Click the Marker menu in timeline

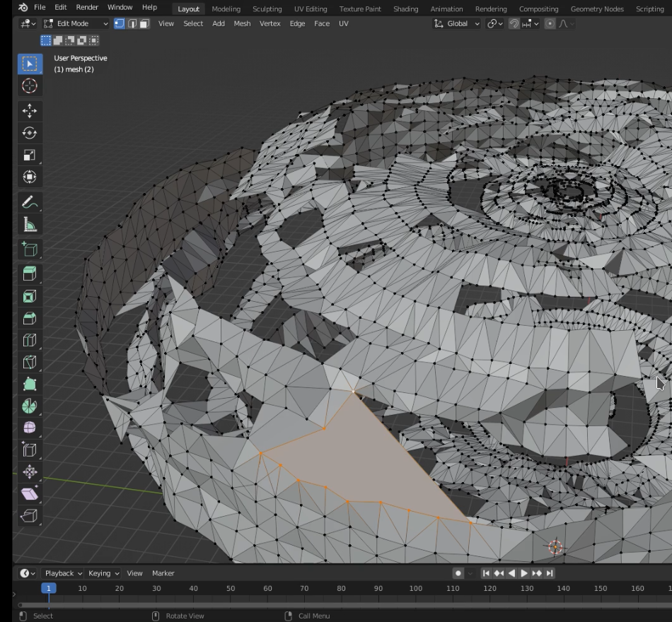click(x=163, y=573)
